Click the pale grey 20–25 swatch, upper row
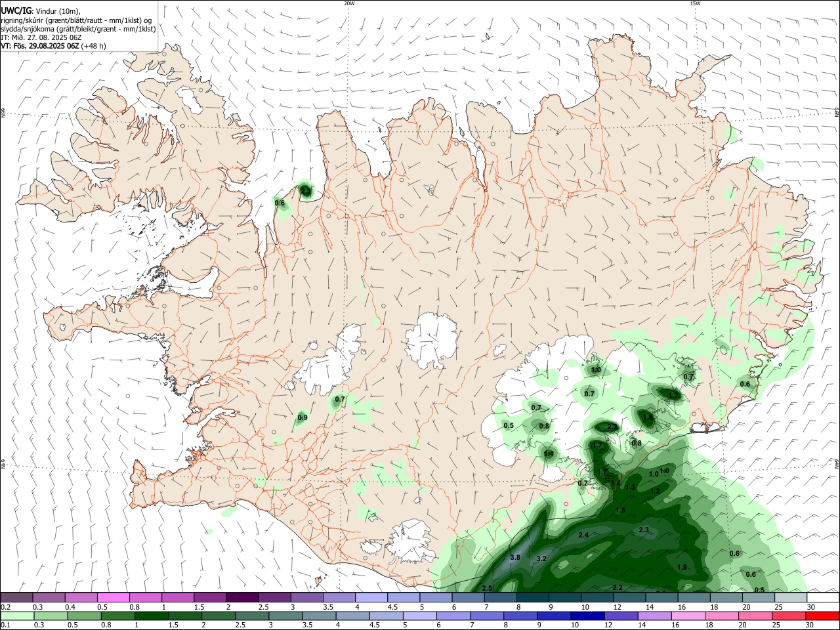840x630 pixels. point(791,597)
